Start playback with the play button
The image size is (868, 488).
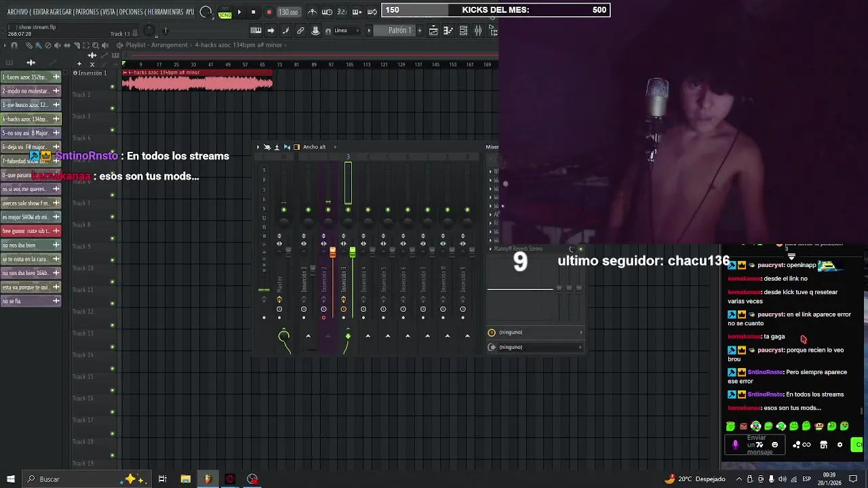(x=239, y=12)
